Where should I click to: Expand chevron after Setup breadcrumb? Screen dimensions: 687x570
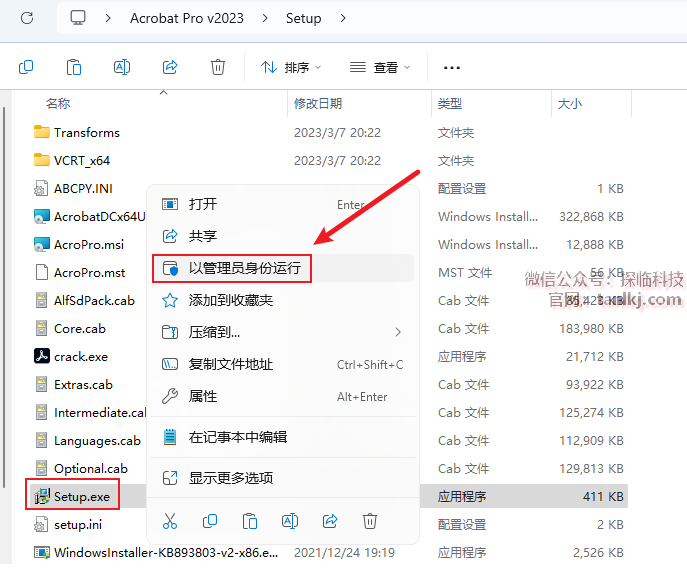(x=343, y=18)
